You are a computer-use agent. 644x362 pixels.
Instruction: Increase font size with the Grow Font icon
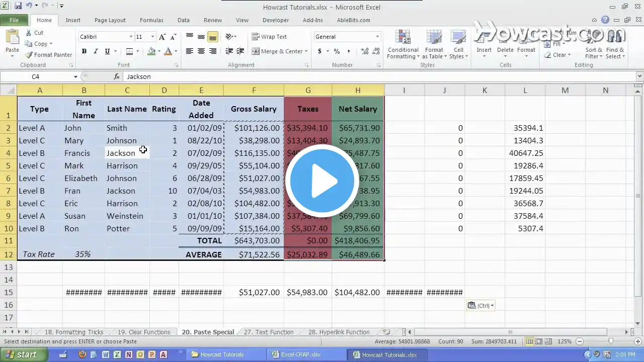pyautogui.click(x=162, y=37)
